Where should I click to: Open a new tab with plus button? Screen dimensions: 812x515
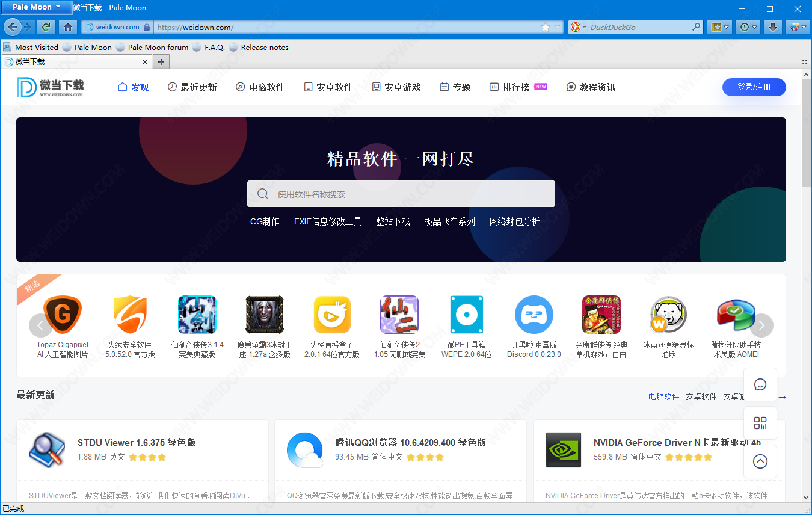pos(161,61)
